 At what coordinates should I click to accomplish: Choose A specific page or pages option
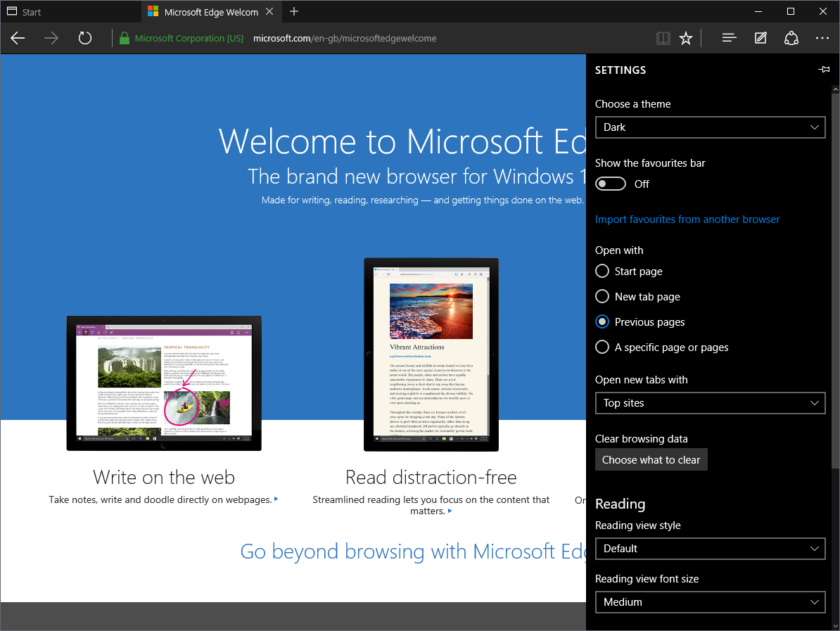click(x=602, y=348)
